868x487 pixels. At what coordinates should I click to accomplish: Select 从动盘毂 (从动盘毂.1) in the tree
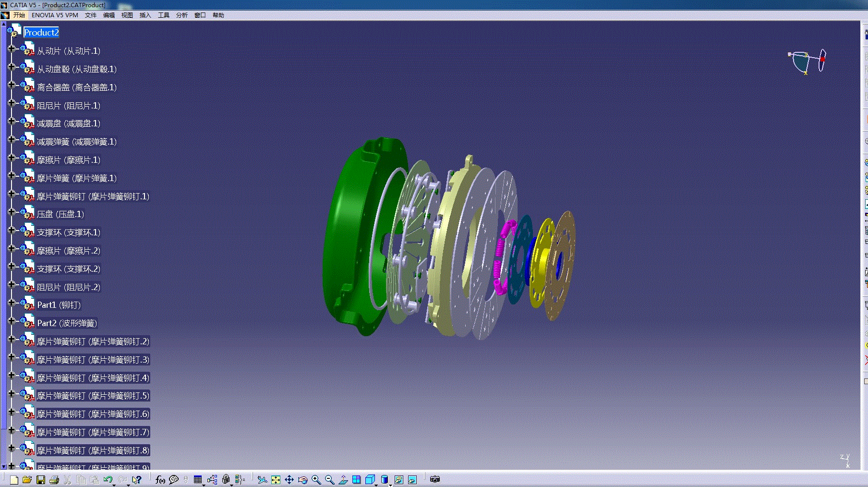point(77,69)
